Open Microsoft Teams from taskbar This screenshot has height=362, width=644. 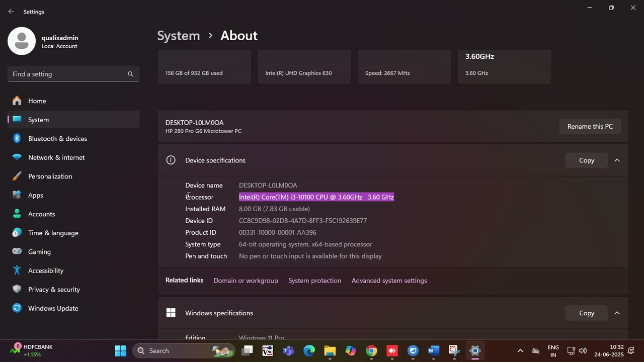(288, 351)
